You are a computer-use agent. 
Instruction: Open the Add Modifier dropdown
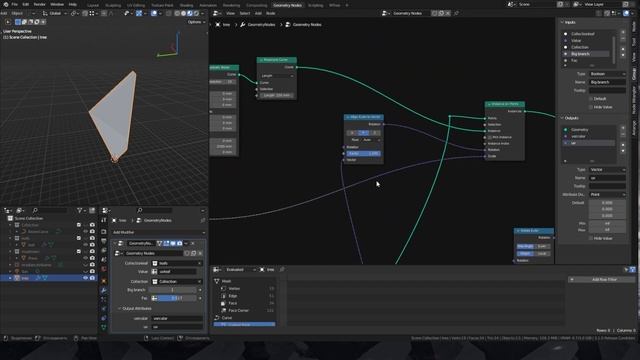tap(158, 232)
